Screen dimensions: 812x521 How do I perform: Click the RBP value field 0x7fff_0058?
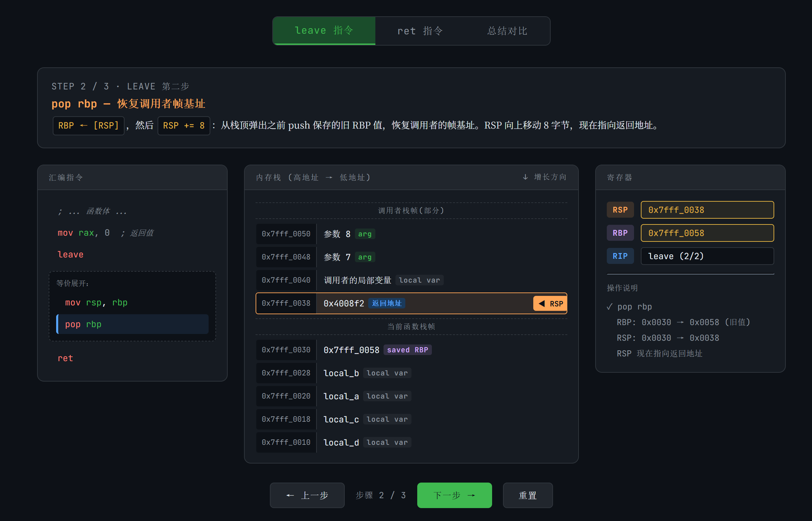707,233
